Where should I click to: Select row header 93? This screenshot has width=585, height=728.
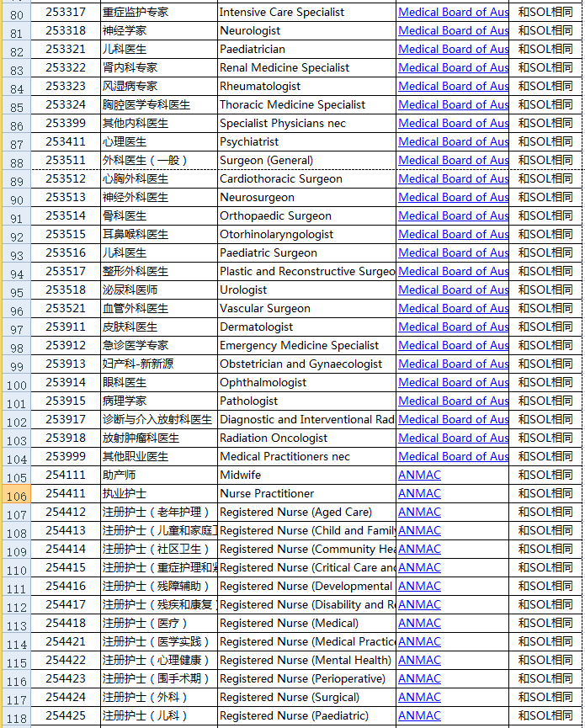click(17, 253)
